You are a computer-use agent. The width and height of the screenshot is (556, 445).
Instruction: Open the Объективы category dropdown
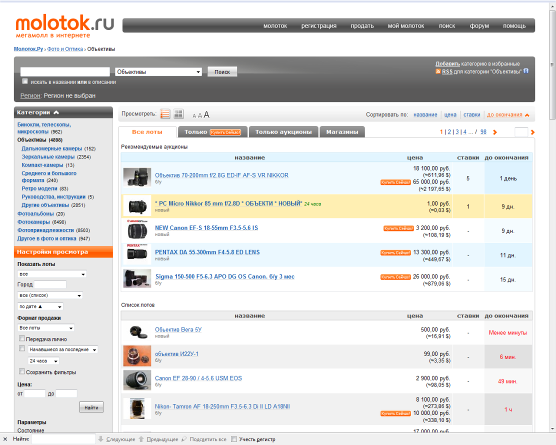tap(159, 72)
